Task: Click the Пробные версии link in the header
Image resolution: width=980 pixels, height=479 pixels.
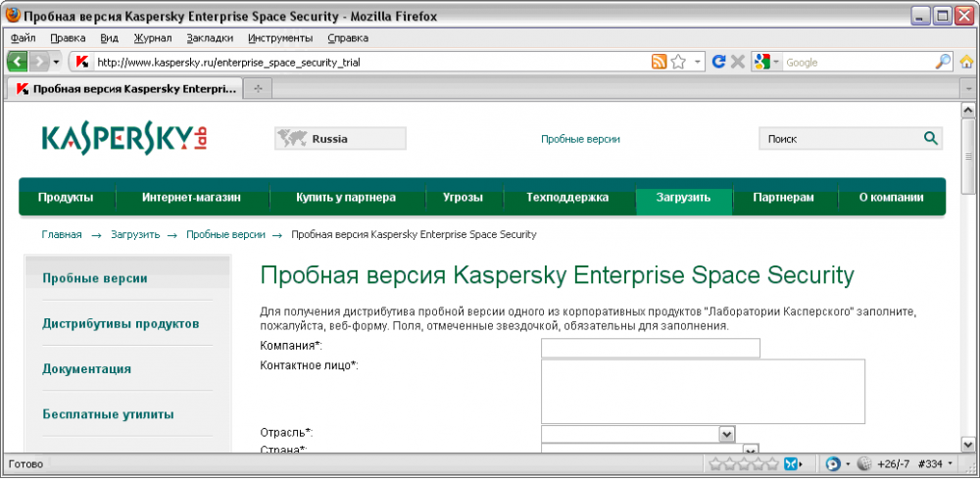Action: [580, 139]
